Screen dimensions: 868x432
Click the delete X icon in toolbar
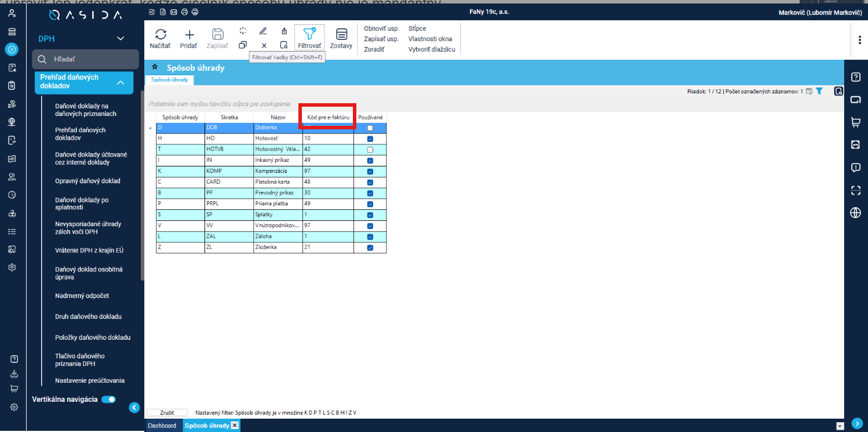tap(264, 45)
